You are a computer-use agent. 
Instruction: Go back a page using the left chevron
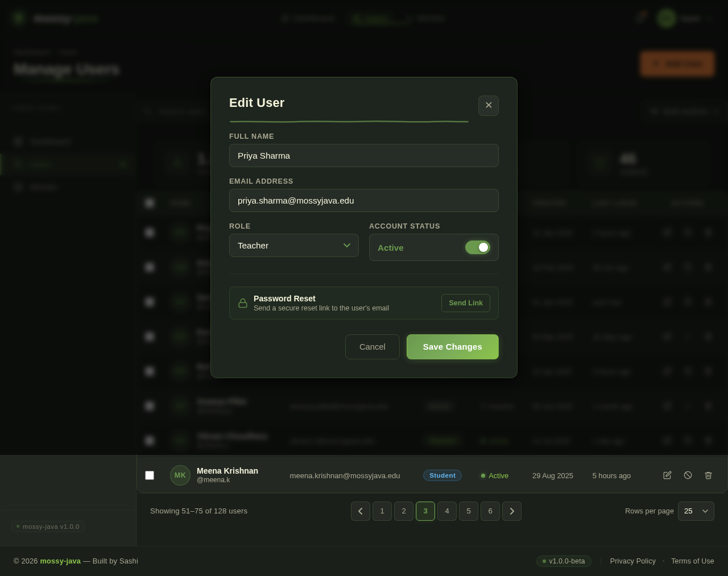coord(361,511)
